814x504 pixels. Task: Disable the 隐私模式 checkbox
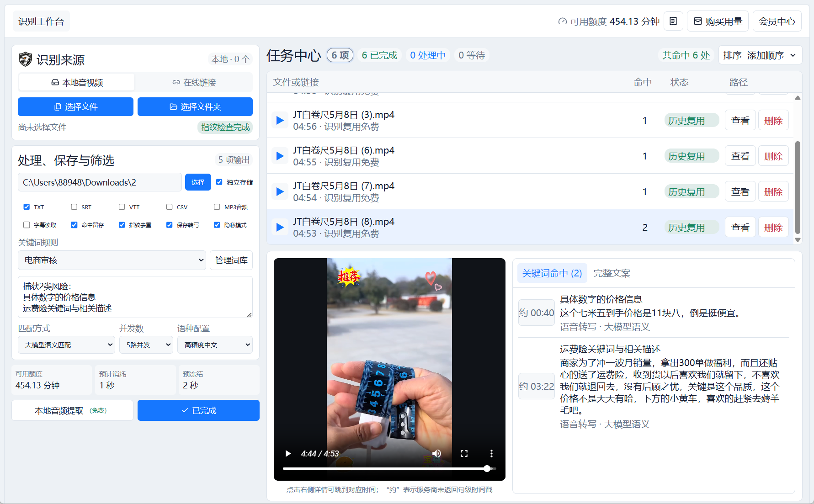click(217, 225)
